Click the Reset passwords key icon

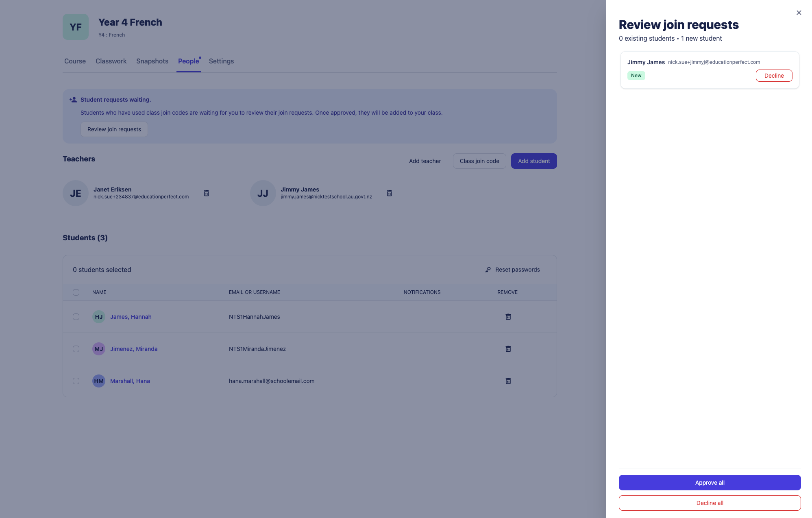(x=488, y=270)
